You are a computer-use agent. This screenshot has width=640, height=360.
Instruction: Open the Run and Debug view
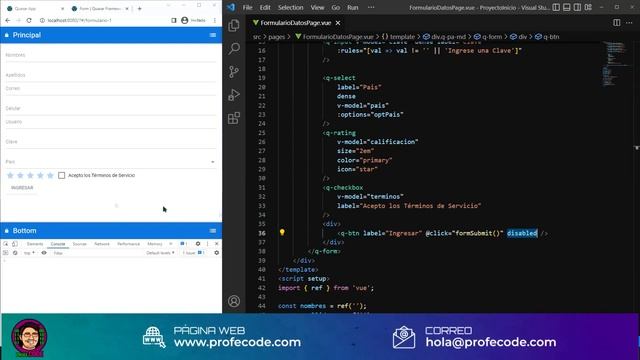pyautogui.click(x=234, y=95)
